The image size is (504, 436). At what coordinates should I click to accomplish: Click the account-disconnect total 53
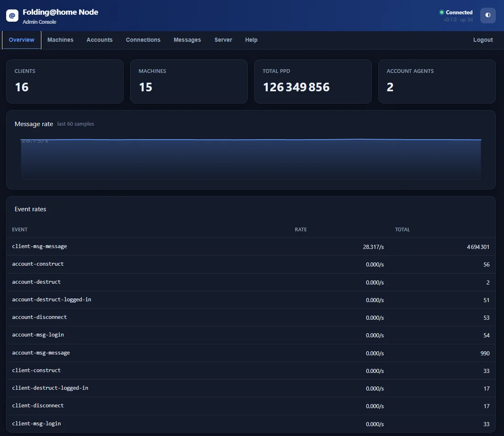coord(486,318)
